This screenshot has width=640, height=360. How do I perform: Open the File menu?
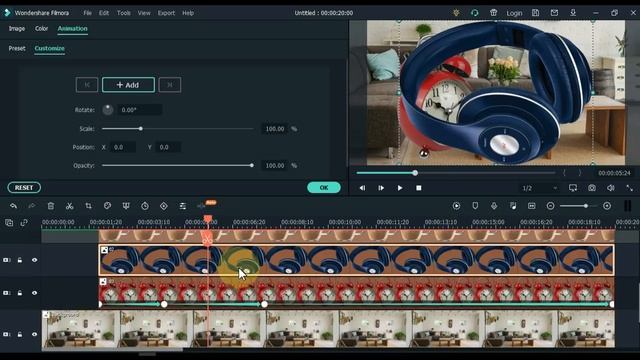pos(87,13)
